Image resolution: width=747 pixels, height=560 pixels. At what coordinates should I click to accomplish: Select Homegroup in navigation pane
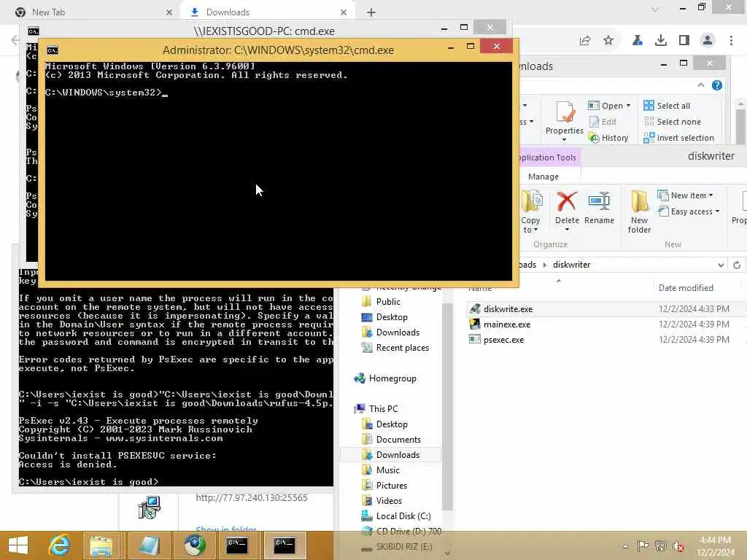pyautogui.click(x=392, y=378)
